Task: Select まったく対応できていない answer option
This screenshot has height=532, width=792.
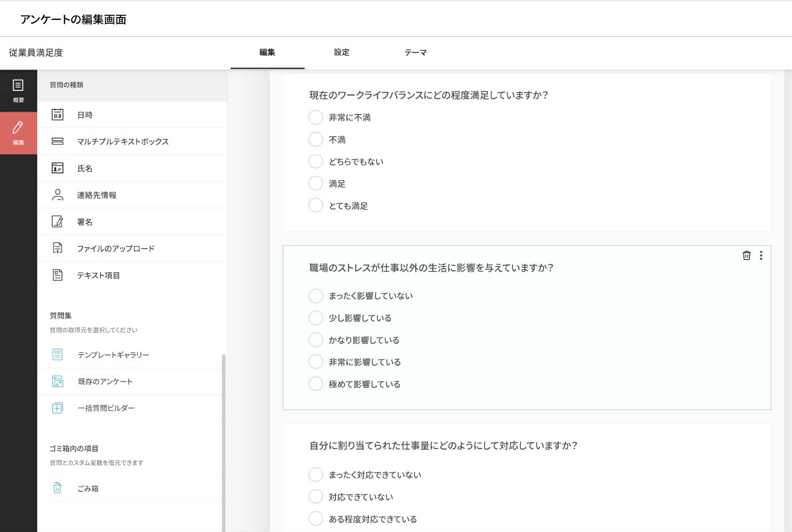Action: (316, 474)
